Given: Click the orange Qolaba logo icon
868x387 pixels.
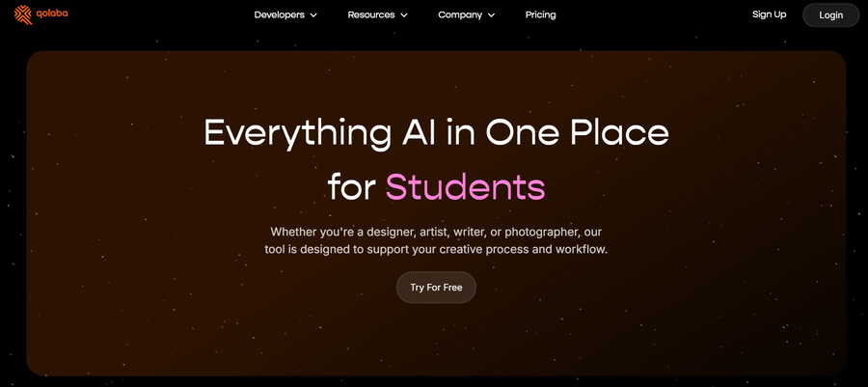Looking at the screenshot, I should pyautogui.click(x=23, y=14).
